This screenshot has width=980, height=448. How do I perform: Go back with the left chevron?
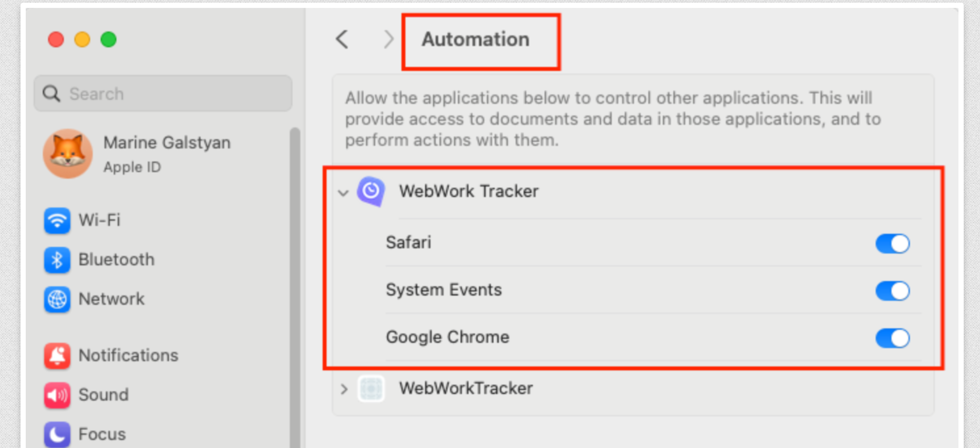pos(342,39)
